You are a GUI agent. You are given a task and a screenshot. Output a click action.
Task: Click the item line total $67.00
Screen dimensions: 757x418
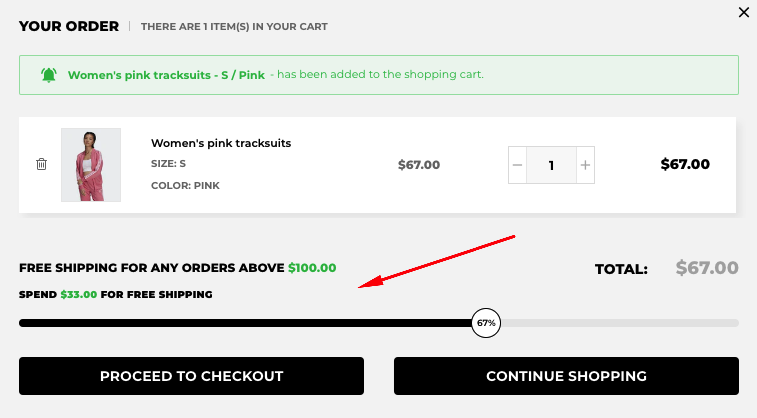(685, 165)
